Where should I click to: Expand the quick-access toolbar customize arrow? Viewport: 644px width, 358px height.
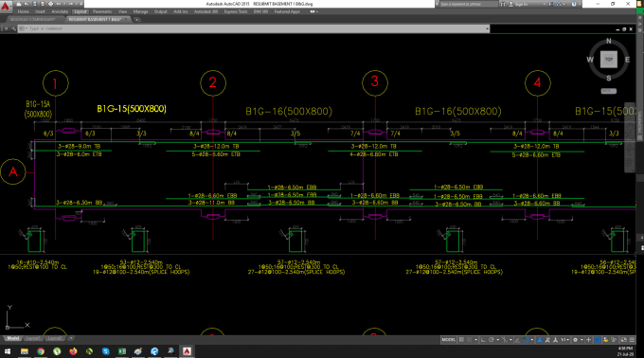(x=81, y=4)
